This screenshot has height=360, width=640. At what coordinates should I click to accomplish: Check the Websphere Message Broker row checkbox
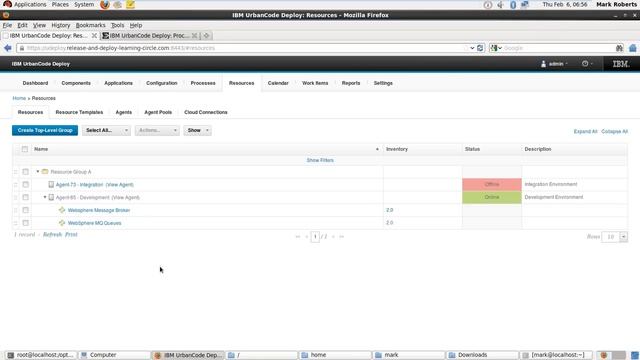[x=25, y=210]
